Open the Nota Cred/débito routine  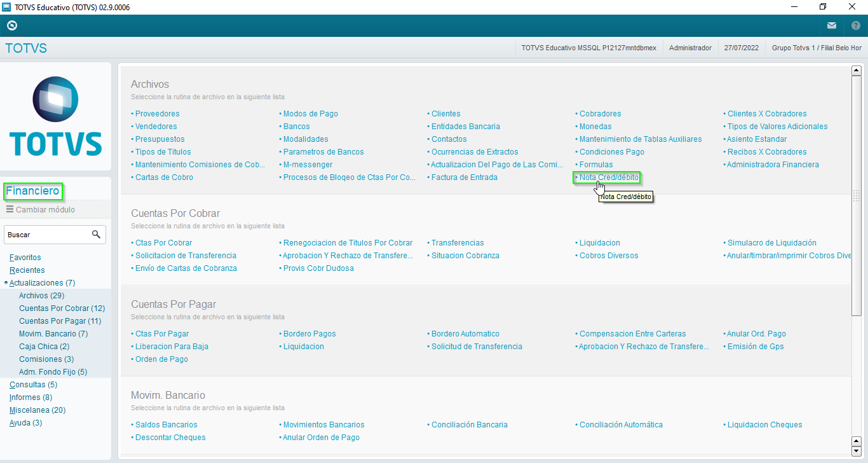(609, 177)
